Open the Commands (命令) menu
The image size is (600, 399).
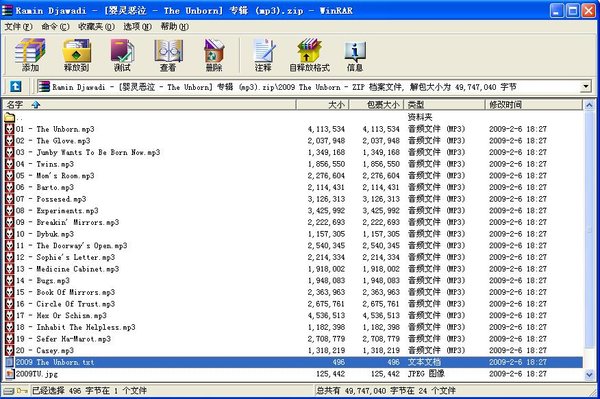coord(55,26)
